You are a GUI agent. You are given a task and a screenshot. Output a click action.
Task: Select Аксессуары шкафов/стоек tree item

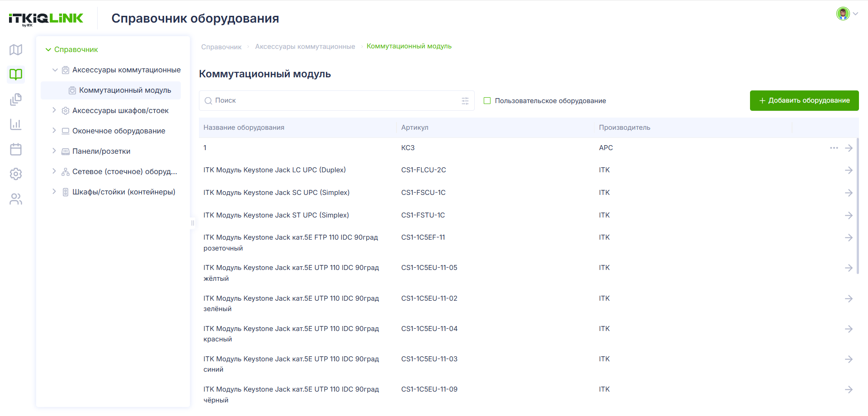[120, 111]
